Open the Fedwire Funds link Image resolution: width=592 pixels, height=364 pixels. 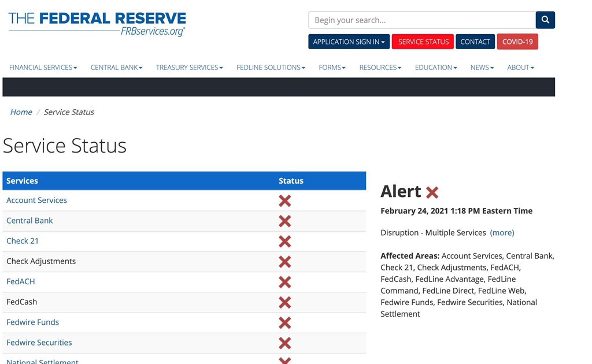coord(32,322)
